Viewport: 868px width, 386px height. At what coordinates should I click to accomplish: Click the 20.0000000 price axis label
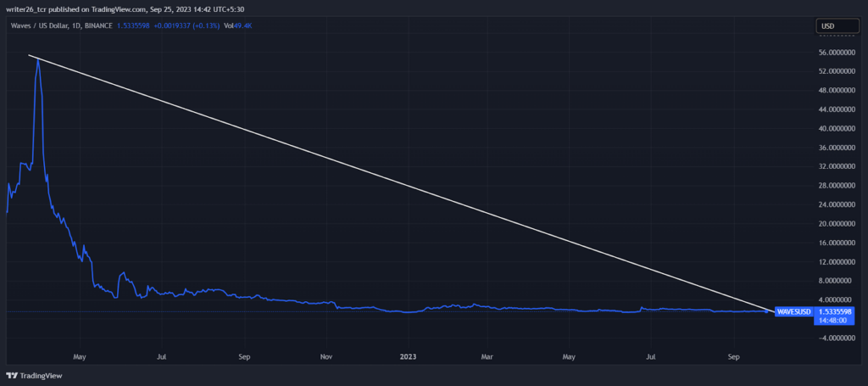click(x=835, y=224)
